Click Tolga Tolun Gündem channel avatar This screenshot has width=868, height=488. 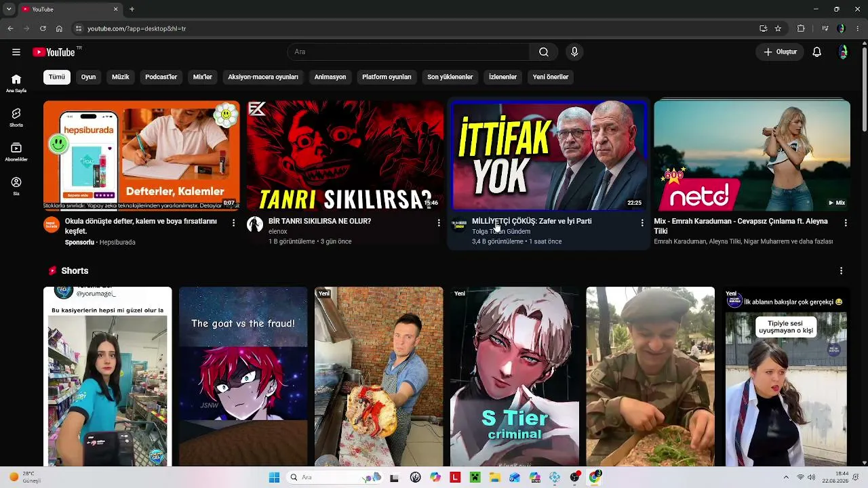(x=459, y=224)
